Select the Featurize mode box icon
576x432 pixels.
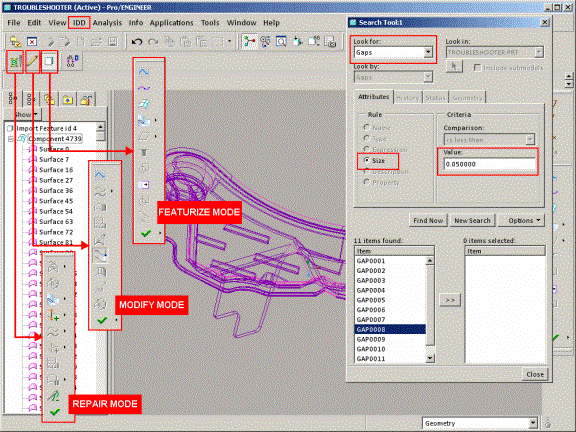click(x=49, y=61)
